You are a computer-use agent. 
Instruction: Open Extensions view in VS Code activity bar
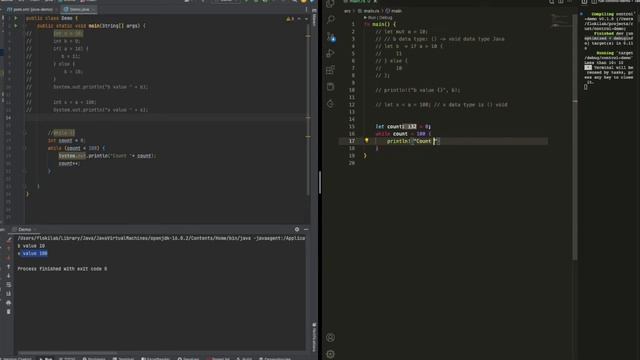(x=331, y=70)
